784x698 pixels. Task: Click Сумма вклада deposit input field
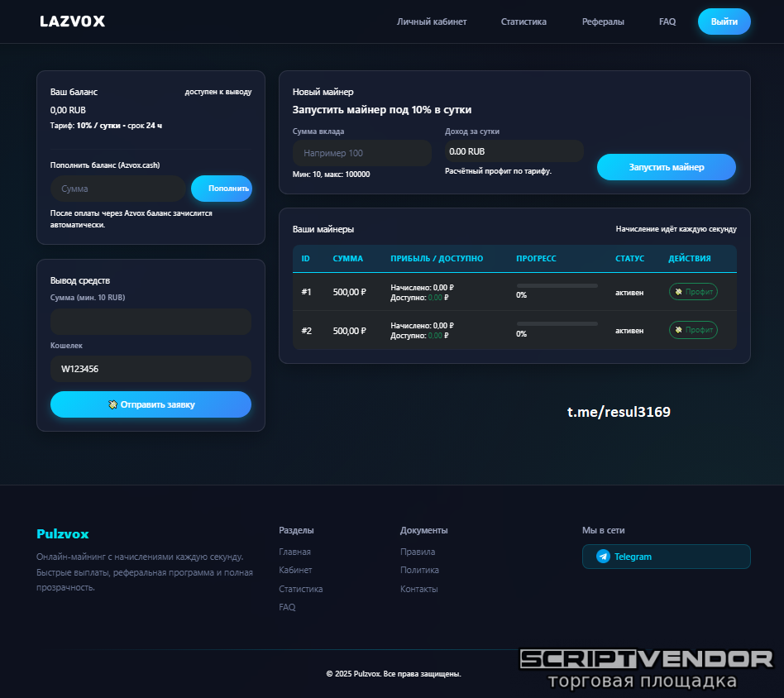point(361,153)
